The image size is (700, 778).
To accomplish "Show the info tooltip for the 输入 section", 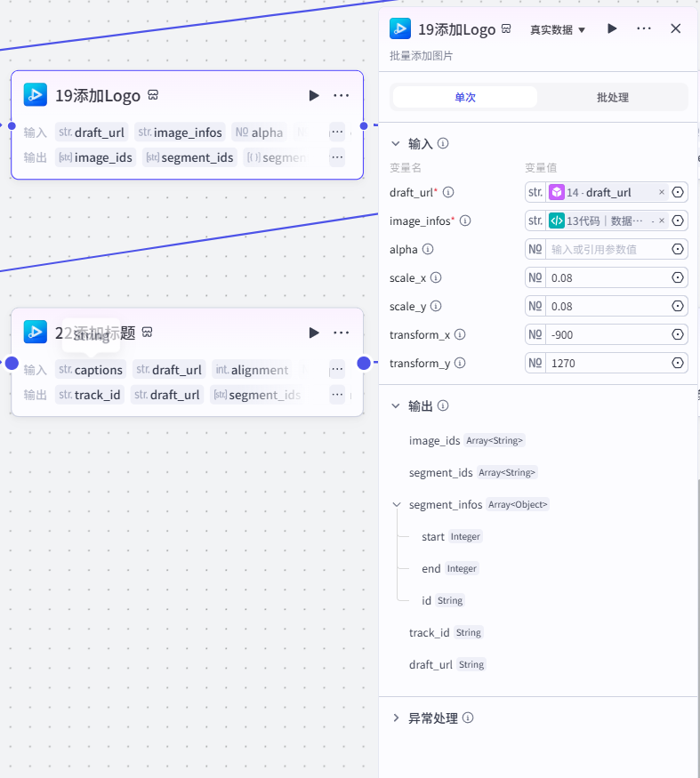I will (443, 143).
